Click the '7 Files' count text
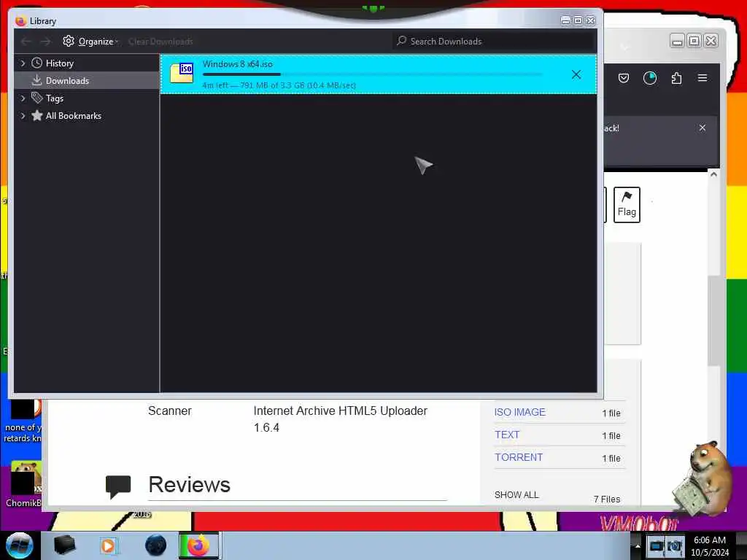747x560 pixels. pyautogui.click(x=606, y=499)
